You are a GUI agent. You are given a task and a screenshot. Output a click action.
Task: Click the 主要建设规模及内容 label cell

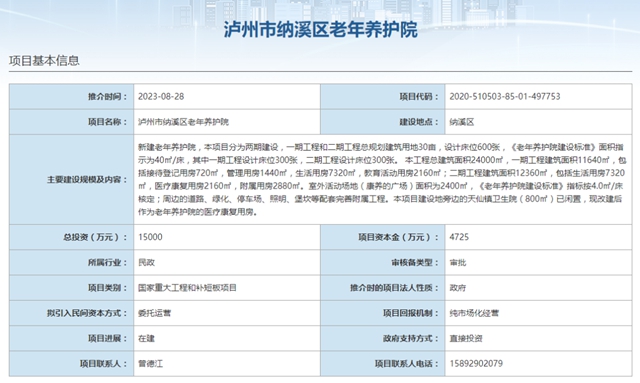(x=71, y=179)
